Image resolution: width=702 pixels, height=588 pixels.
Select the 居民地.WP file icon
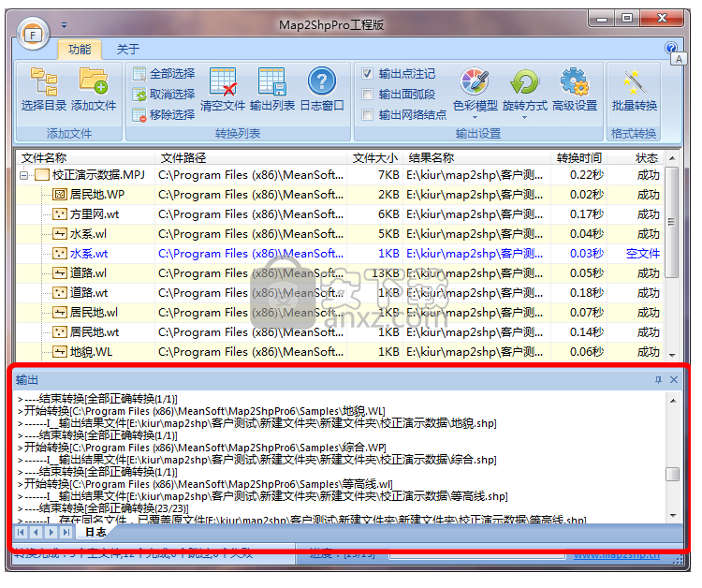[60, 195]
